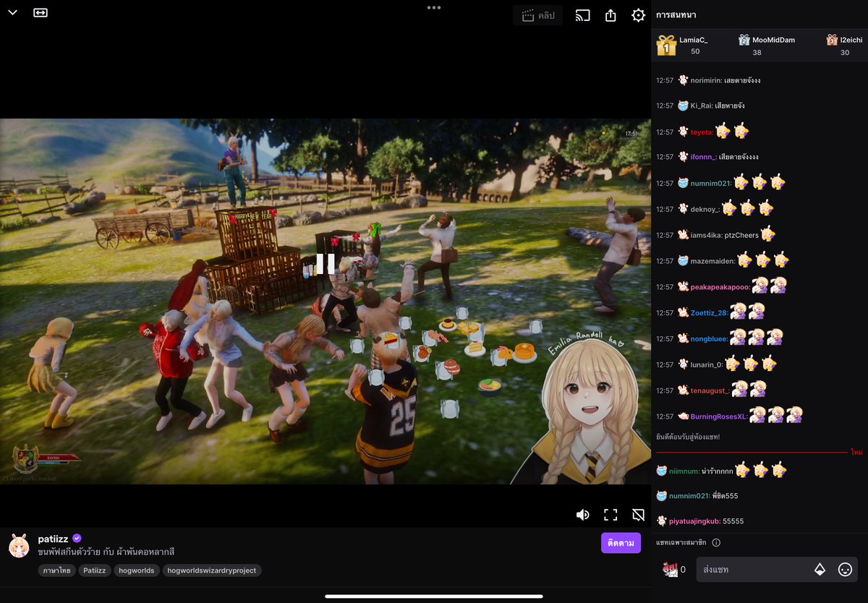Click the badge icon next to BurningRosesXL

[x=683, y=417]
